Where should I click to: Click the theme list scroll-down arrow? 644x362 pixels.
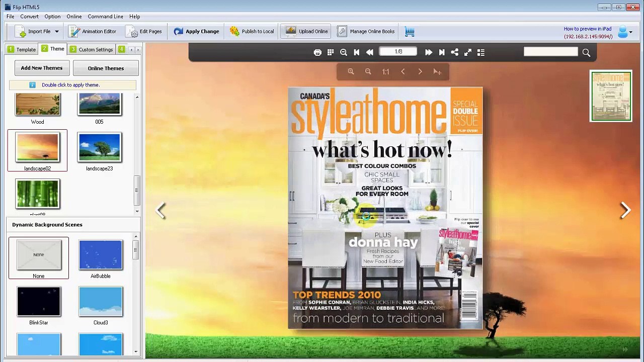pos(136,212)
